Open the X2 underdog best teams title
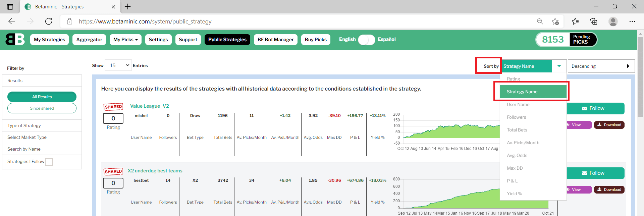 155,171
